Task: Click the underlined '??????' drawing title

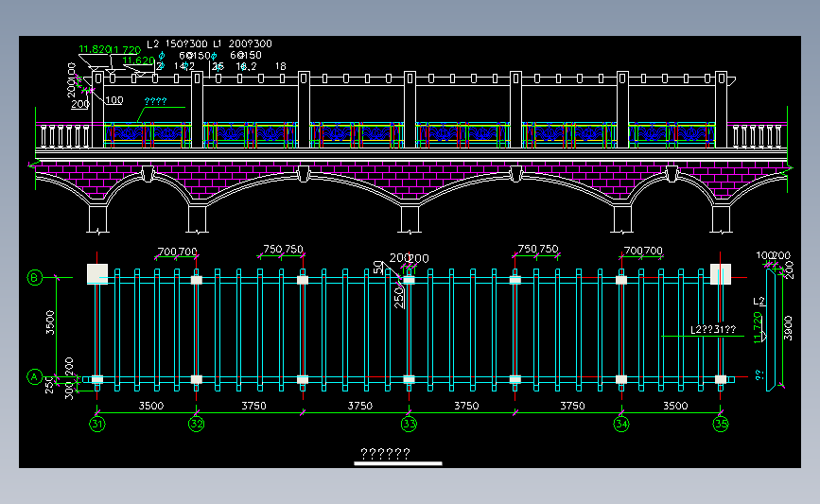Action: pyautogui.click(x=386, y=453)
